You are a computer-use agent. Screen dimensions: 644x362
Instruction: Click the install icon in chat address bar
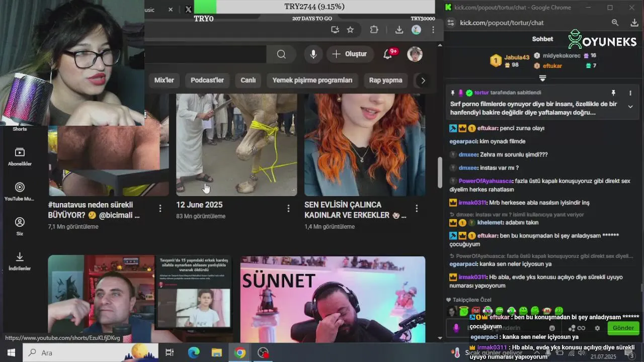634,23
